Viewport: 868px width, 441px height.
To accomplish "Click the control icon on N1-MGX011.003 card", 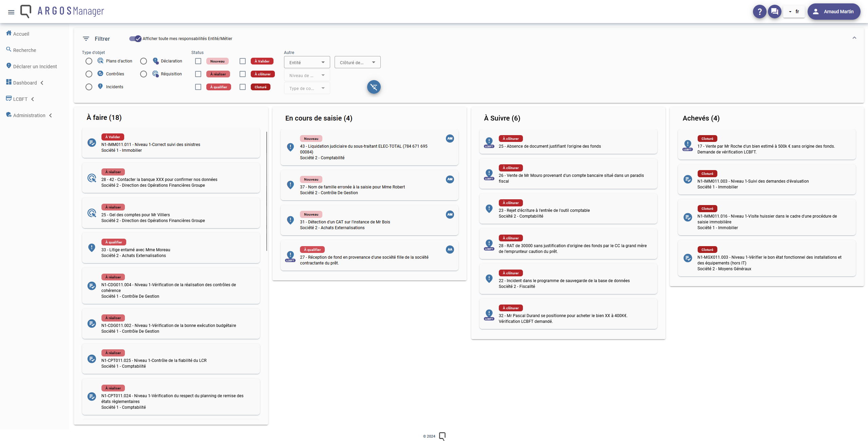I will (687, 258).
